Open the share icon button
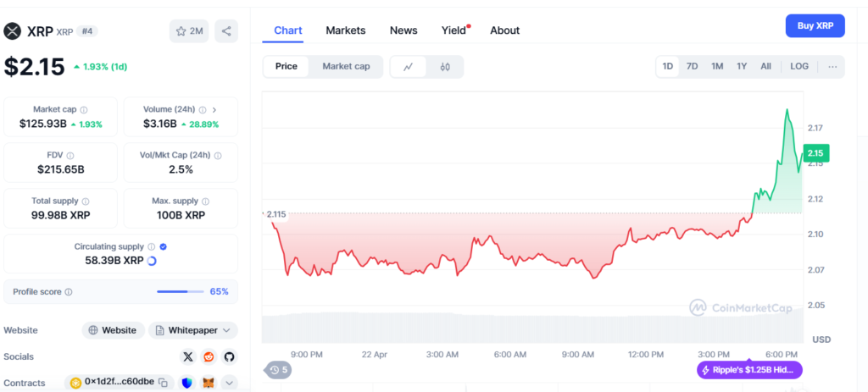868x392 pixels. [226, 31]
